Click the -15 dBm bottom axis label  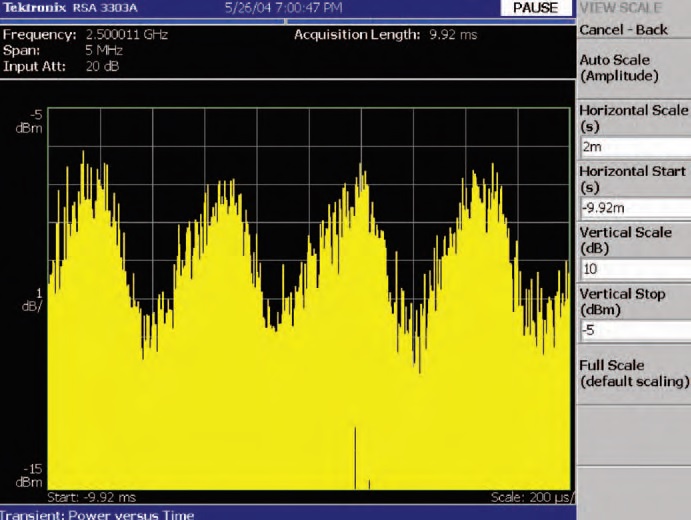pyautogui.click(x=31, y=474)
